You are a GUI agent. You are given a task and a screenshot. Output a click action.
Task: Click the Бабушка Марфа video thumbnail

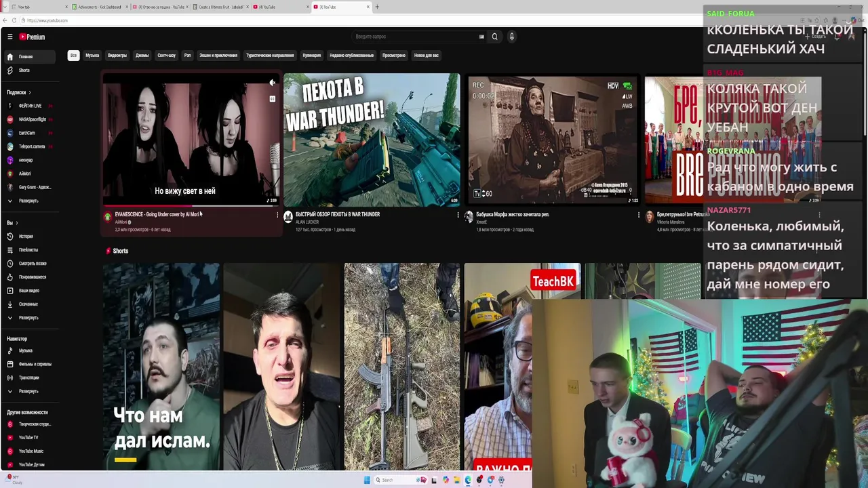point(552,140)
